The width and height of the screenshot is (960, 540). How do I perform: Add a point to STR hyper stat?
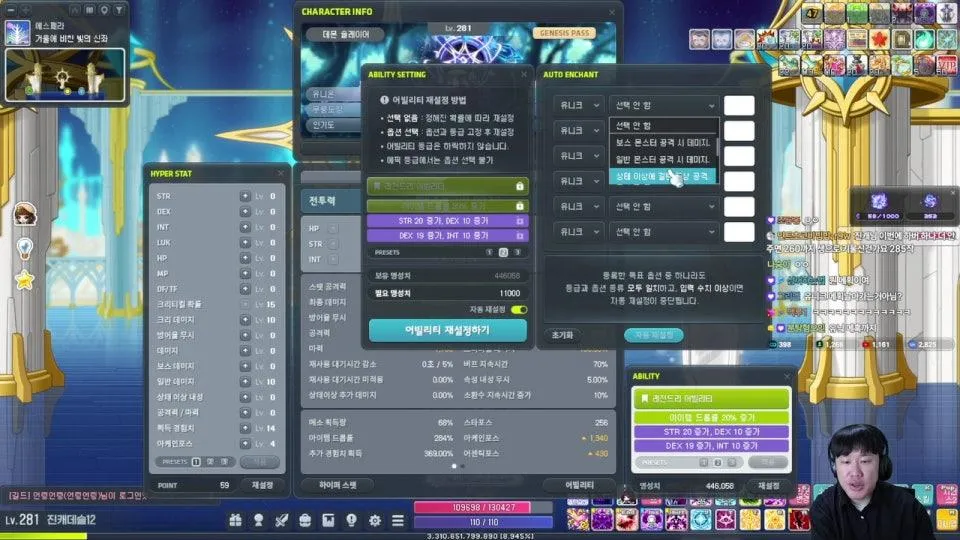pos(245,196)
